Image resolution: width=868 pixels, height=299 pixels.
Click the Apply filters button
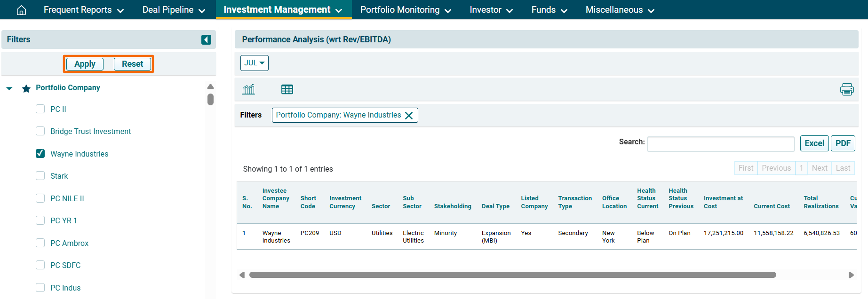pyautogui.click(x=85, y=64)
